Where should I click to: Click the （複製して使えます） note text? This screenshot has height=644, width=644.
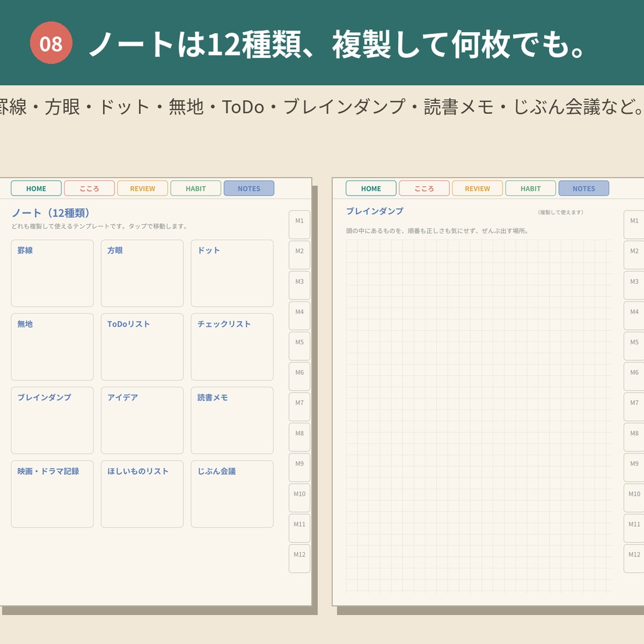[560, 213]
